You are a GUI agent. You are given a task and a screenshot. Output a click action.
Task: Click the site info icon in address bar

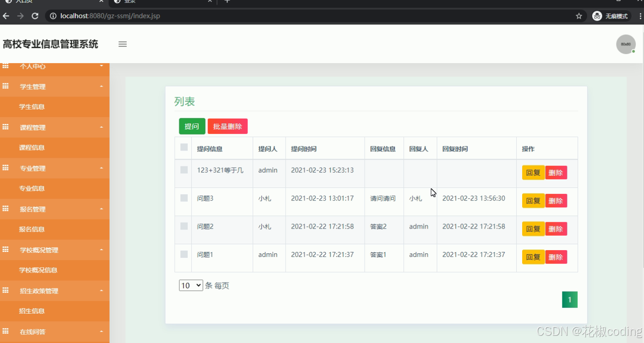pos(53,16)
